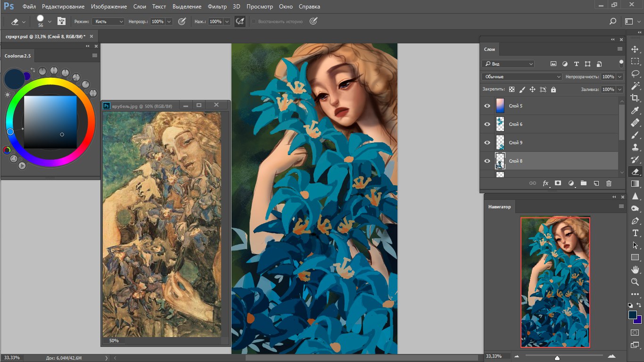The height and width of the screenshot is (362, 644).
Task: Toggle visibility of layer Слой 9
Action: pyautogui.click(x=487, y=143)
